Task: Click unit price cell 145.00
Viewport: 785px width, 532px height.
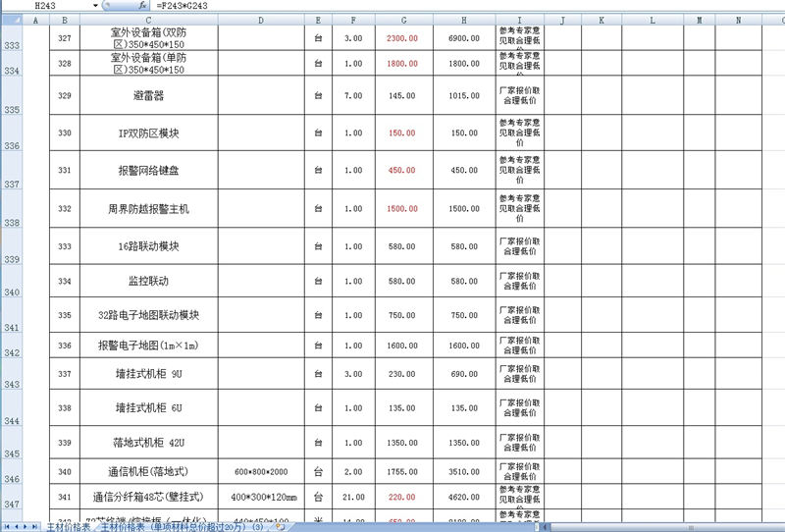Action: point(404,95)
